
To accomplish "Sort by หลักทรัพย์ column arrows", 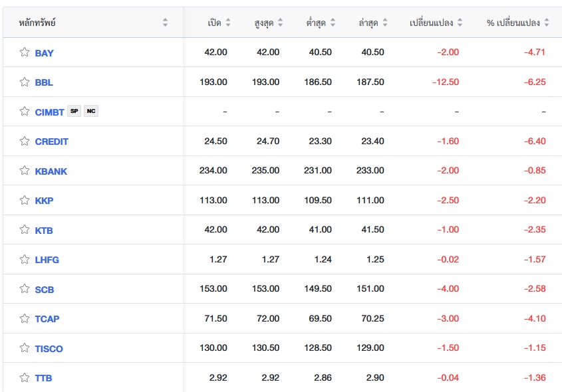I will click(x=165, y=23).
